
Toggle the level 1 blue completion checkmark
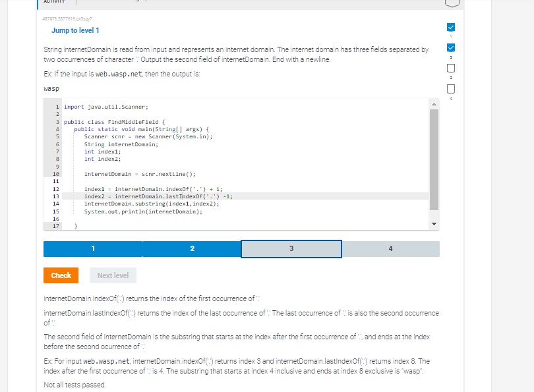click(x=450, y=27)
